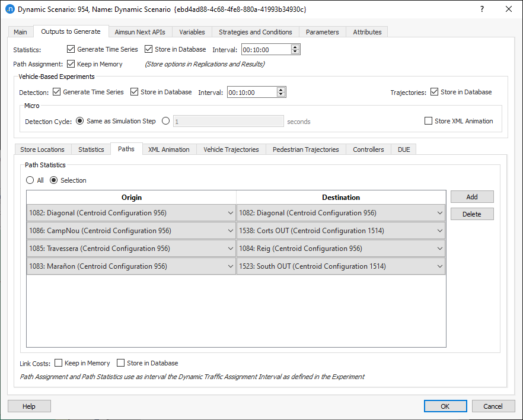
Task: Add a new origin-destination pair
Action: point(471,196)
